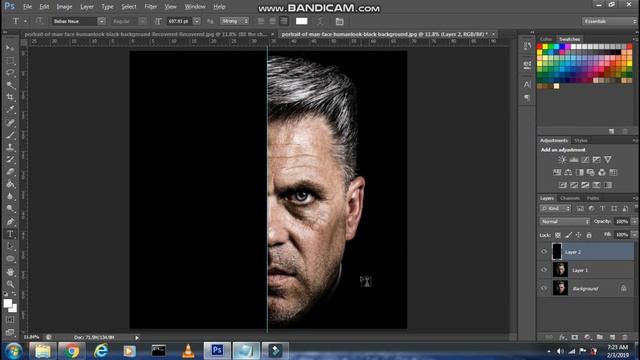Create a new layer group
Image resolution: width=640 pixels, height=360 pixels.
(x=600, y=337)
